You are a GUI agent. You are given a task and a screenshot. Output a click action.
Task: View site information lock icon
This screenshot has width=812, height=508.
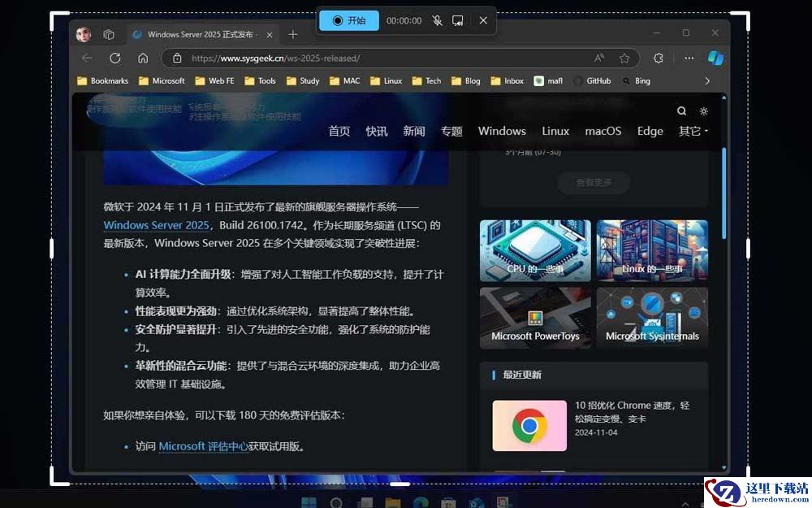pyautogui.click(x=177, y=58)
